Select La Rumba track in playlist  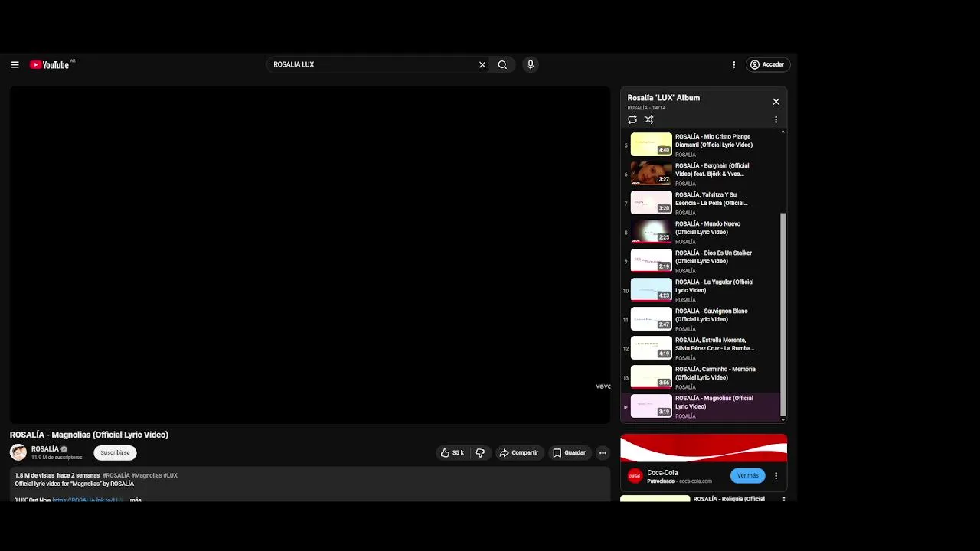point(701,348)
